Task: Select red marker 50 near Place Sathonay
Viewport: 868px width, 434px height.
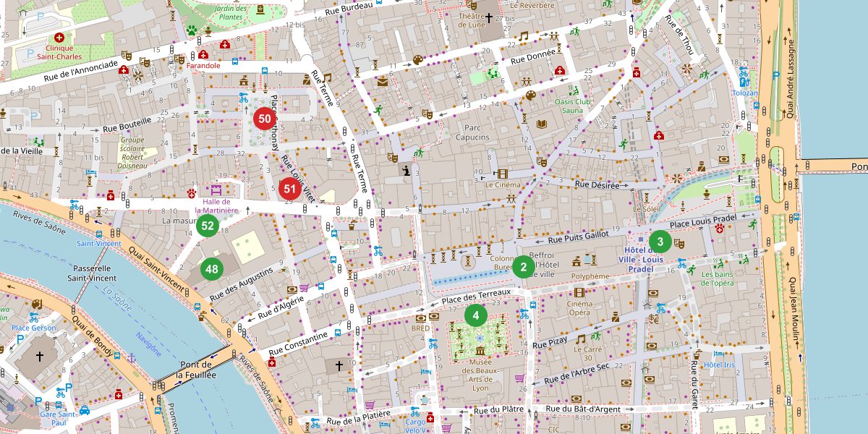Action: coord(265,117)
